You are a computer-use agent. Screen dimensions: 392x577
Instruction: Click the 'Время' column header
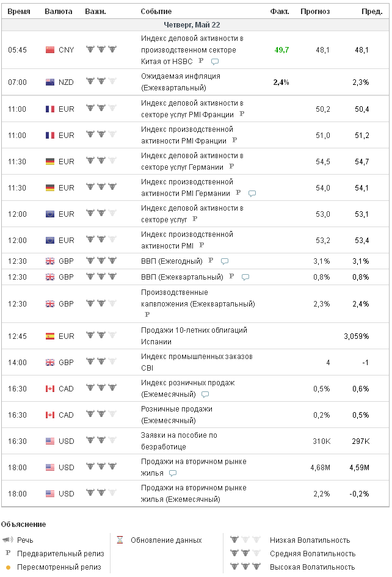19,12
